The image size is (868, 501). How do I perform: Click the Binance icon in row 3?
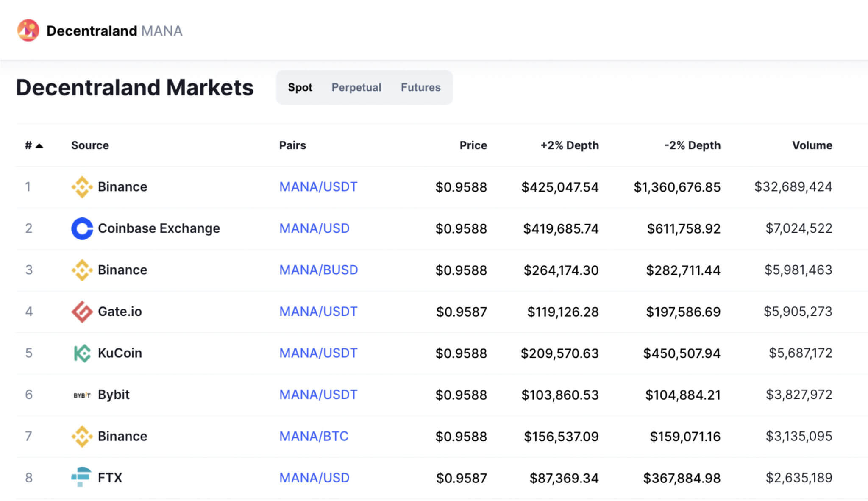click(82, 270)
